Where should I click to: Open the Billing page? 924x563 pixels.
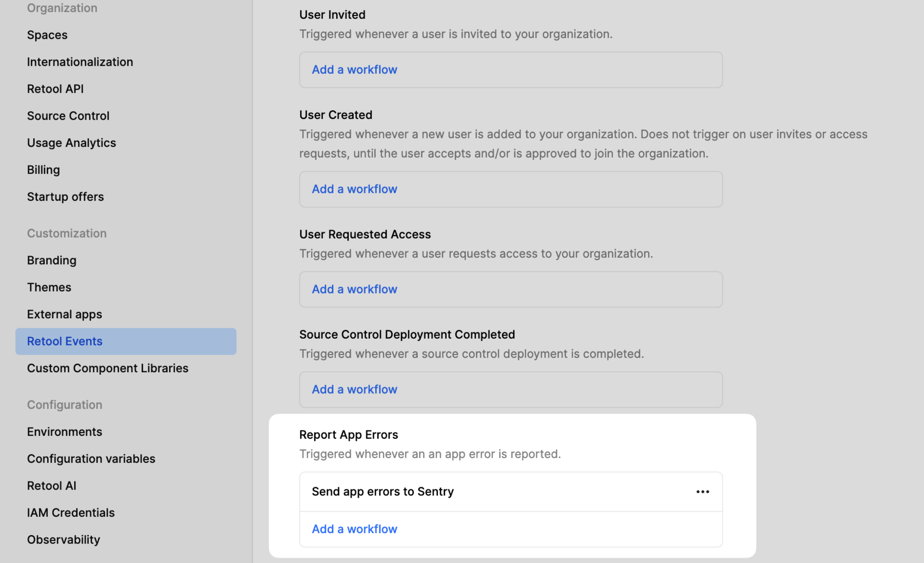(44, 170)
